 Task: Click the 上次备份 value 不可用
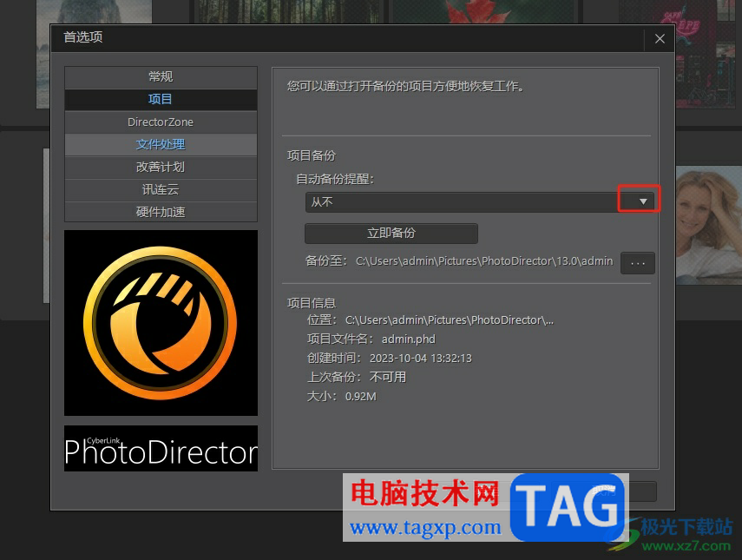[x=388, y=378]
